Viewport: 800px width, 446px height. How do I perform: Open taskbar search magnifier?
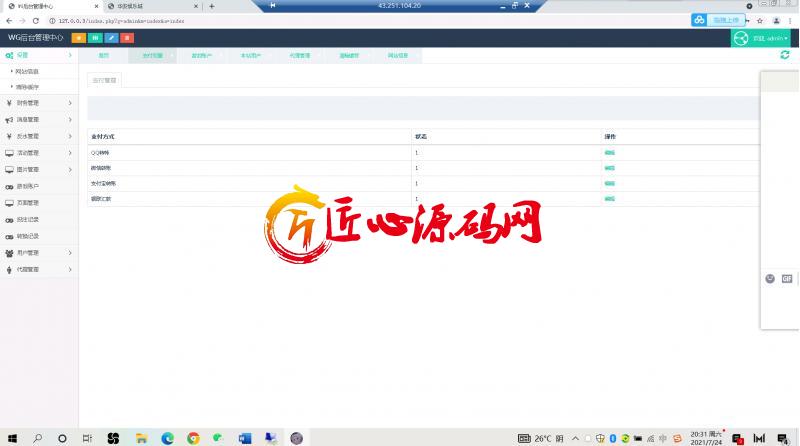click(x=37, y=438)
